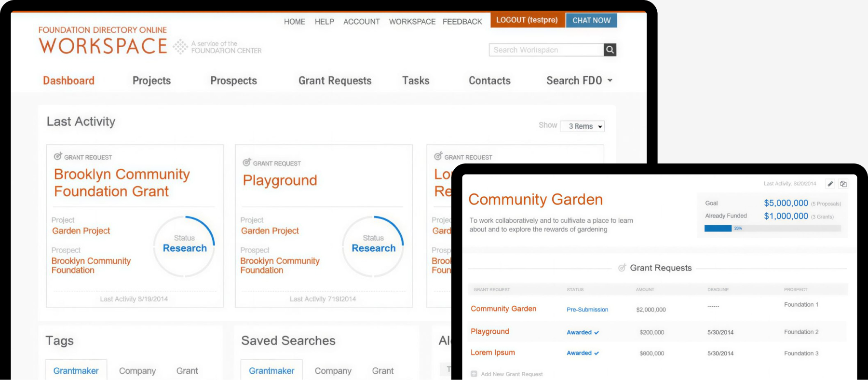Switch to the Grant Requests navigation tab
The width and height of the screenshot is (868, 380).
[335, 81]
